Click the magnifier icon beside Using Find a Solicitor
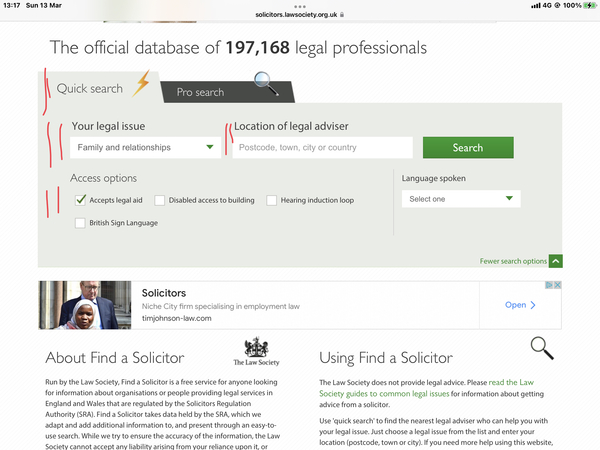 (541, 348)
